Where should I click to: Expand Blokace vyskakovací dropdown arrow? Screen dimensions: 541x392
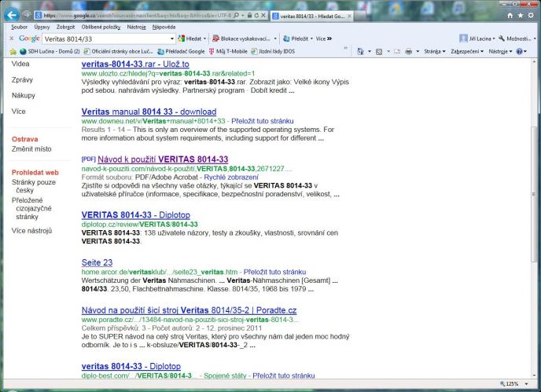275,38
